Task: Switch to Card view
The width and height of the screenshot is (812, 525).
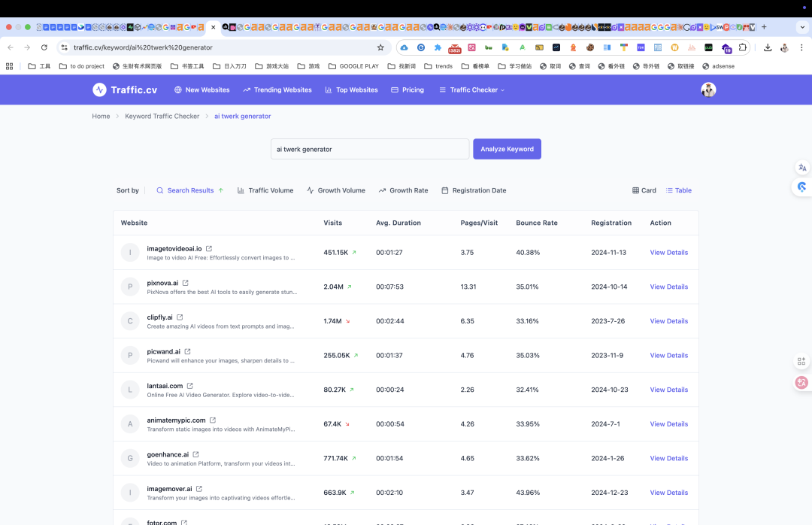Action: (644, 190)
